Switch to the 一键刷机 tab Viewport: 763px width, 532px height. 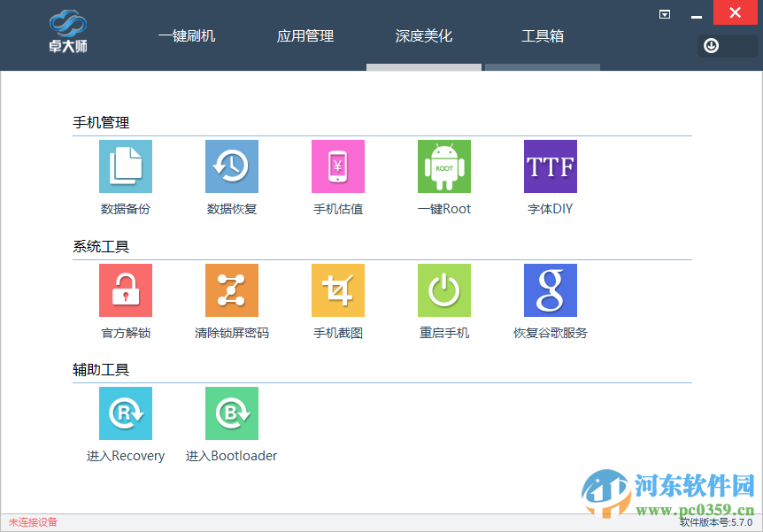coord(187,36)
